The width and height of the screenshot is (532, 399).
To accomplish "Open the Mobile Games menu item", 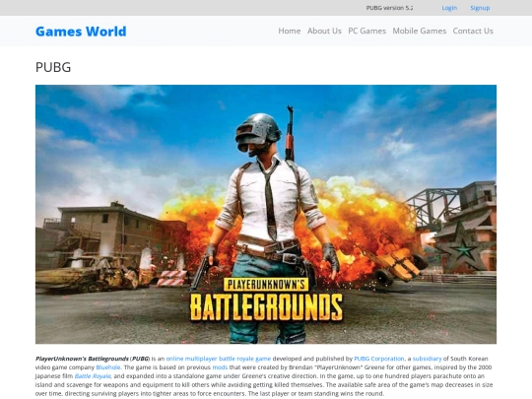I will 420,31.
